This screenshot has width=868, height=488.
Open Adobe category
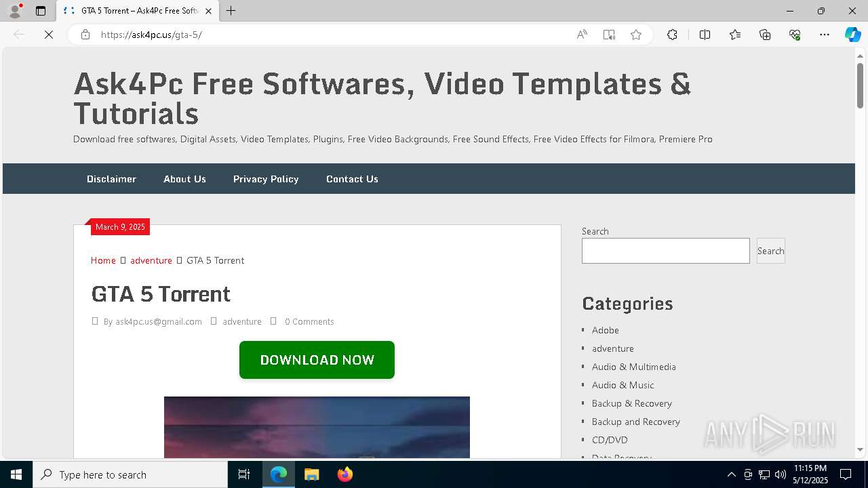click(606, 330)
